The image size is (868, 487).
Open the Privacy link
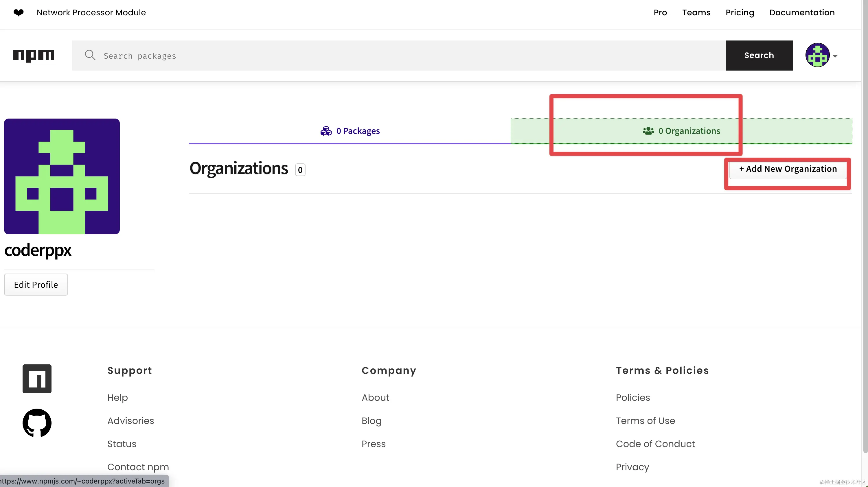tap(632, 467)
